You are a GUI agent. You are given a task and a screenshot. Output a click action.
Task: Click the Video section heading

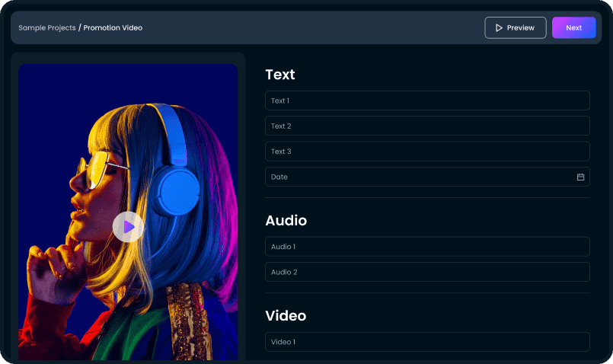point(286,315)
